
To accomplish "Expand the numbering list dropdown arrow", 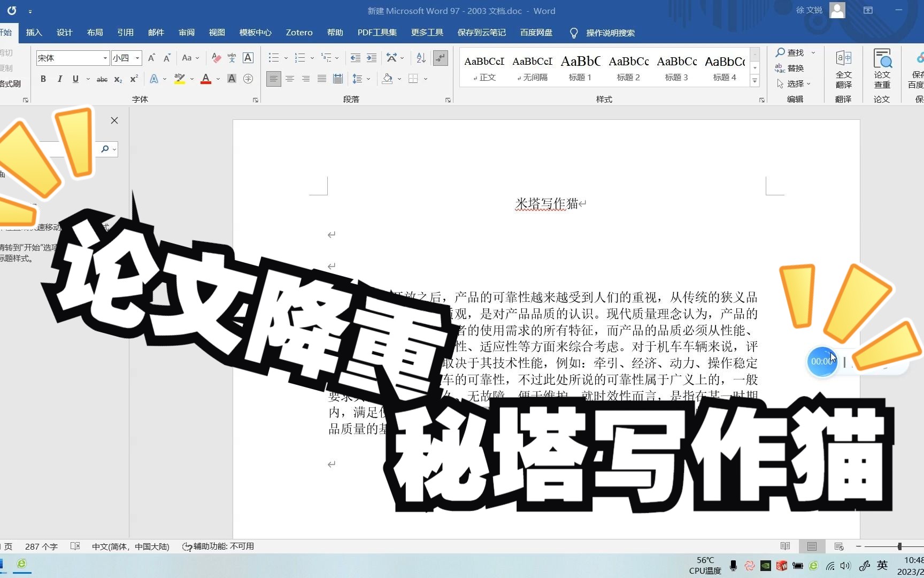I will tap(312, 58).
